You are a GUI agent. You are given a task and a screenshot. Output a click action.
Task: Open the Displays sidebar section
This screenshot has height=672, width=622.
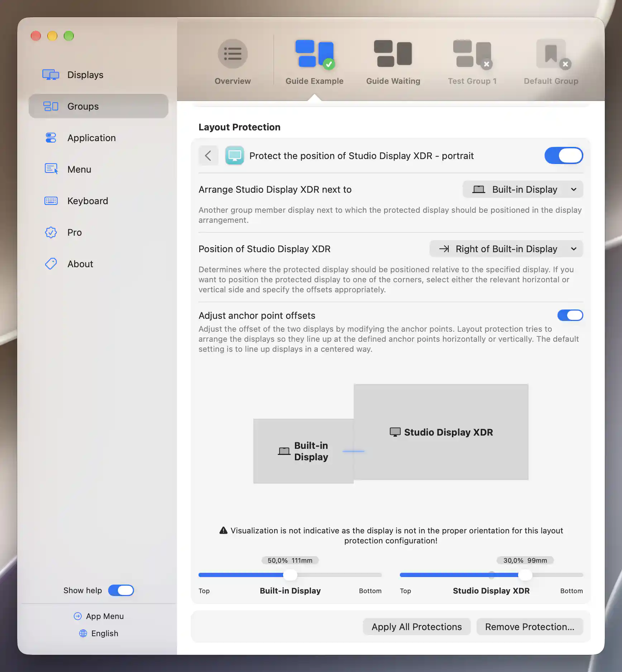coord(98,75)
